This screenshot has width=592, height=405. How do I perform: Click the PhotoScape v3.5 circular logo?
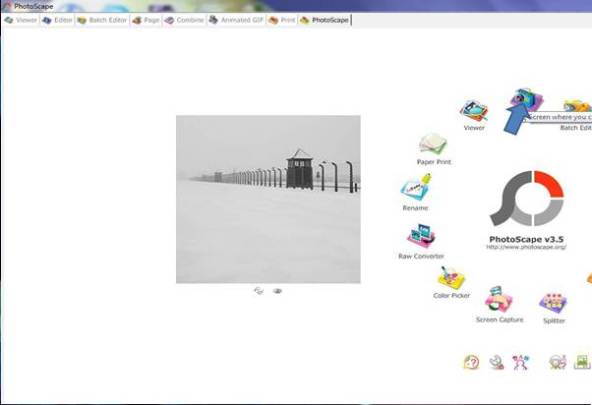tap(527, 198)
